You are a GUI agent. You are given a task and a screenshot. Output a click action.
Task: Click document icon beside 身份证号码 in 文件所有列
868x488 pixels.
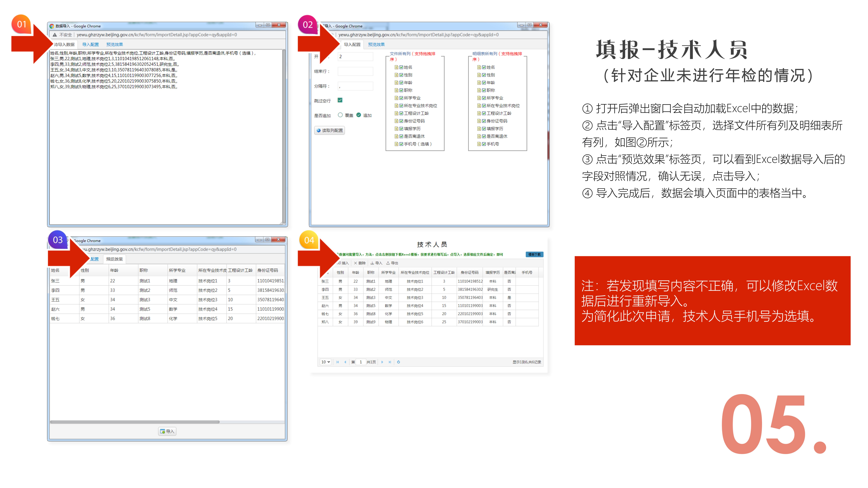tap(397, 121)
